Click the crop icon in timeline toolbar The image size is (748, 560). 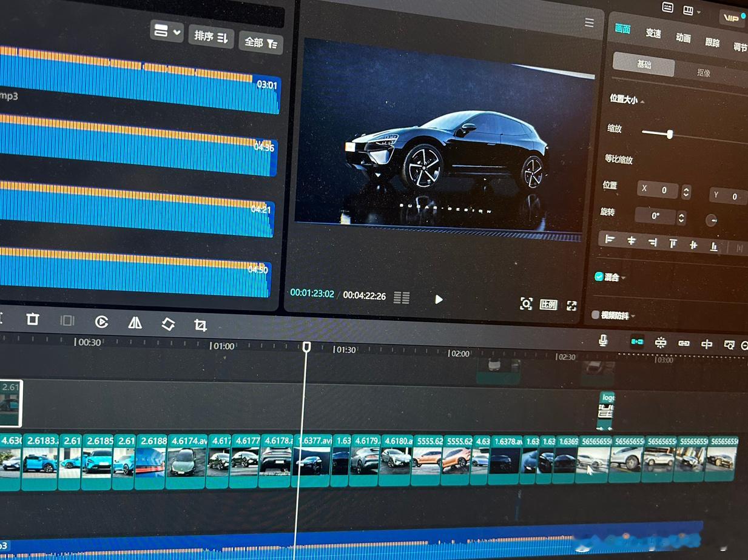click(x=201, y=326)
